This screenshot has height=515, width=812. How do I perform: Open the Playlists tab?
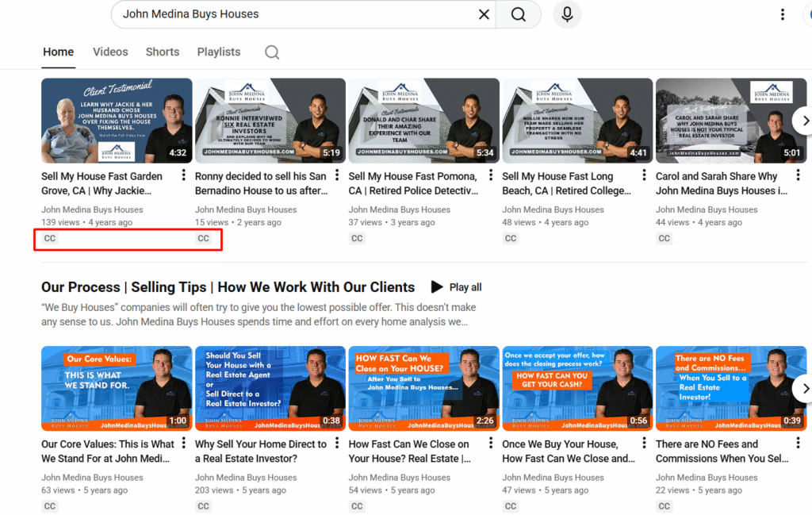click(x=219, y=52)
